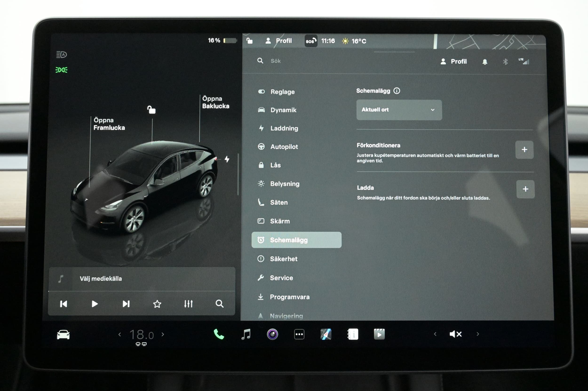The height and width of the screenshot is (391, 588).
Task: Open media equalizer settings
Action: 188,304
